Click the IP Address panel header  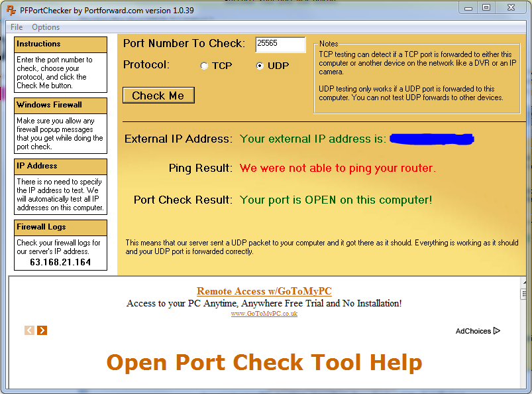point(60,166)
